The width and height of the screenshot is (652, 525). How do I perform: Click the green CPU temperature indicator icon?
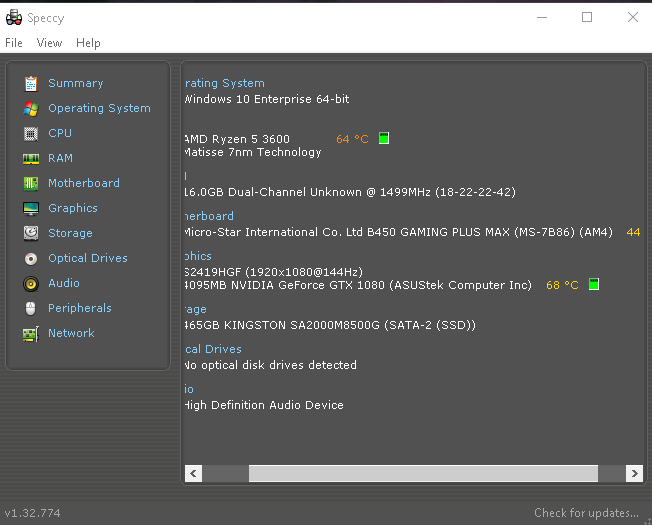pos(384,138)
